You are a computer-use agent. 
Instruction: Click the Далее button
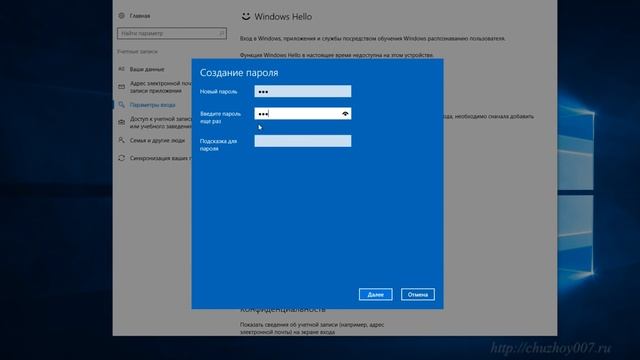tap(376, 294)
